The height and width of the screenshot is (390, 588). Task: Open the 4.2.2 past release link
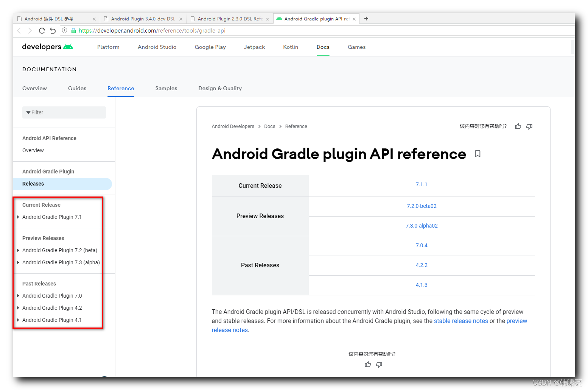[422, 265]
